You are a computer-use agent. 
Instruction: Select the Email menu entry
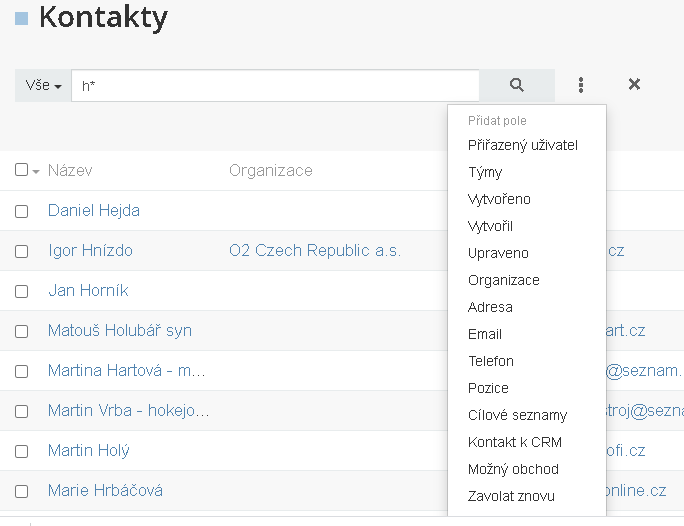tap(485, 334)
